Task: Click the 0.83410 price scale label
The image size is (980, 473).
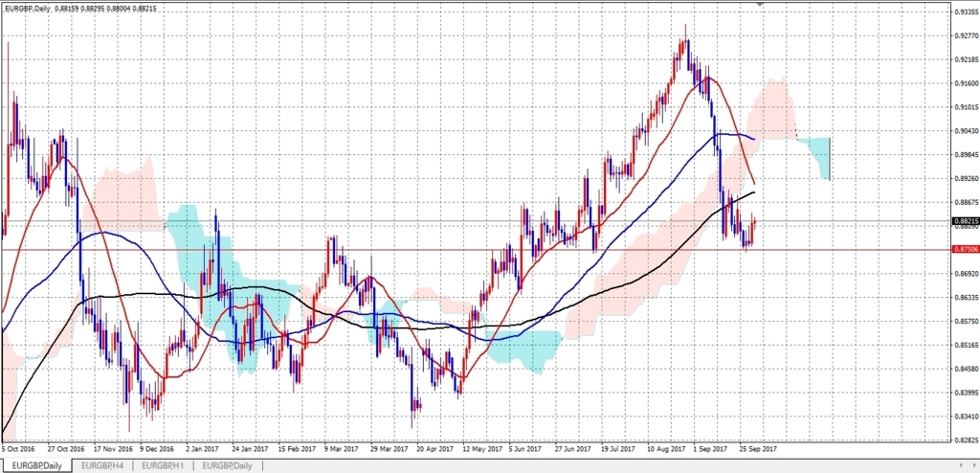Action: pos(966,417)
